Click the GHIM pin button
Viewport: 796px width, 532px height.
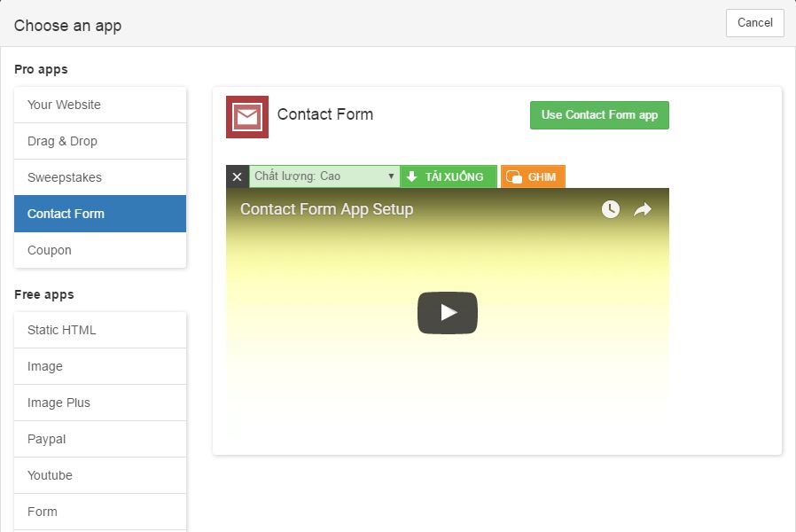(x=533, y=176)
